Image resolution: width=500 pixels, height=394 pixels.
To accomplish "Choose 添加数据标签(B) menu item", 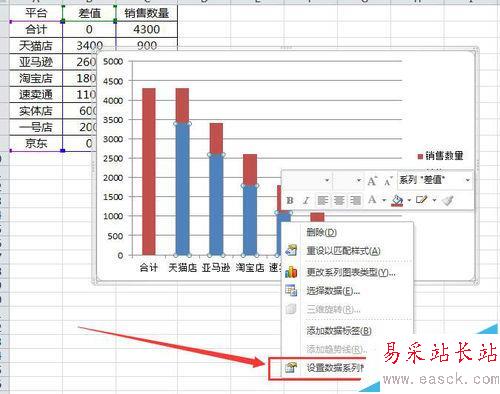I will pos(347,331).
